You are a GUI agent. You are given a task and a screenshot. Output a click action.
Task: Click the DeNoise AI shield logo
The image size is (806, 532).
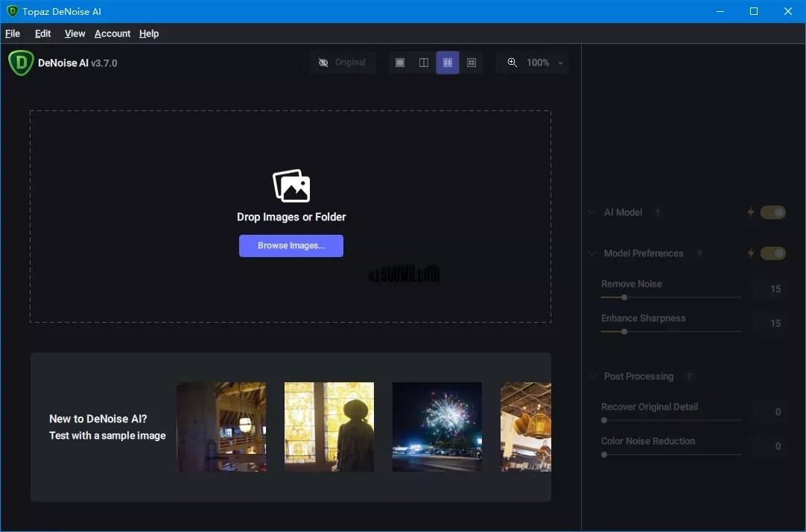(x=21, y=63)
